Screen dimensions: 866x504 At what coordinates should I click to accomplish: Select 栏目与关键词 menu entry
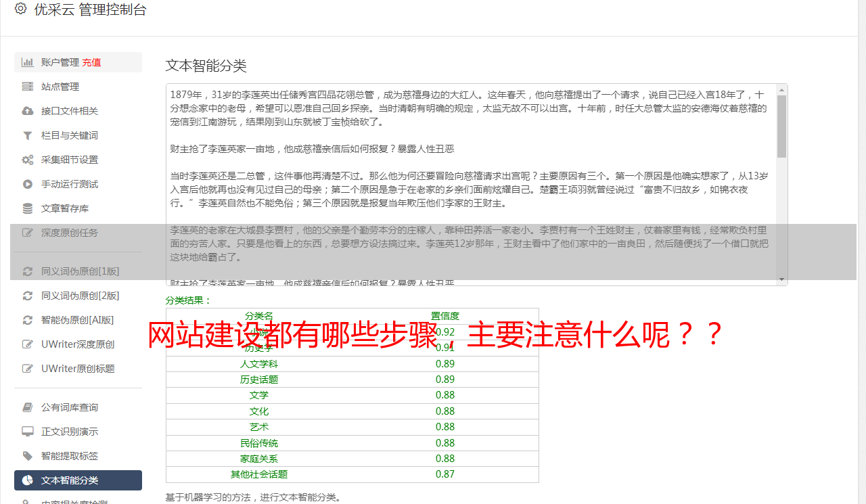78,135
